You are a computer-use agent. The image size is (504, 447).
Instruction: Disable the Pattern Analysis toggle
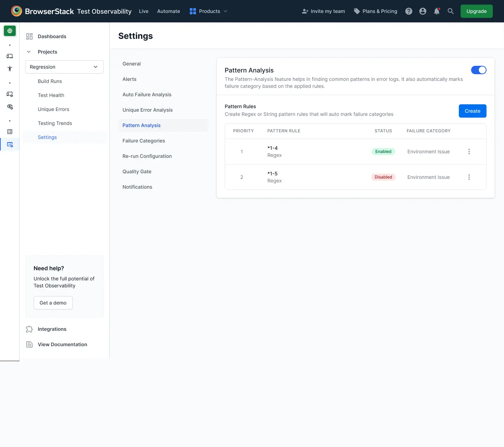[x=478, y=70]
